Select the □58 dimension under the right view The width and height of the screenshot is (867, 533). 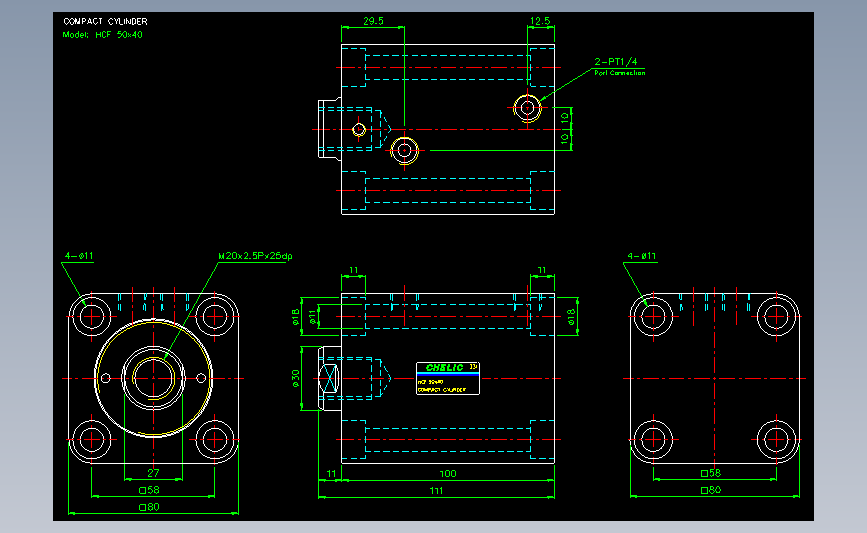711,473
